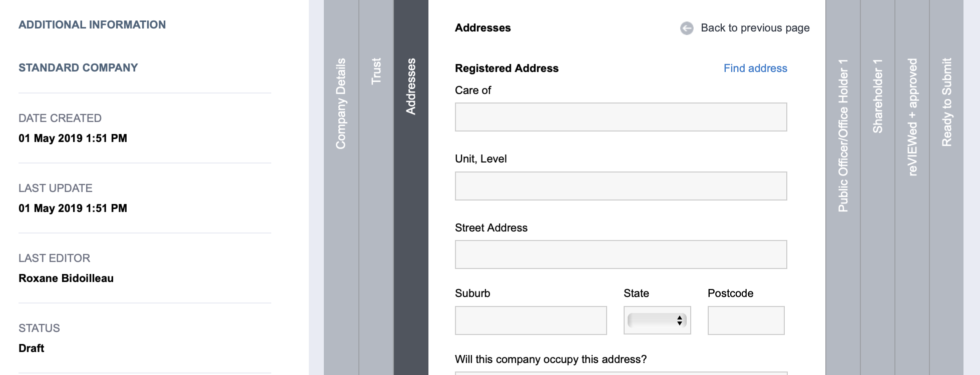Click inside the Care of field
This screenshot has height=375, width=980.
click(621, 117)
